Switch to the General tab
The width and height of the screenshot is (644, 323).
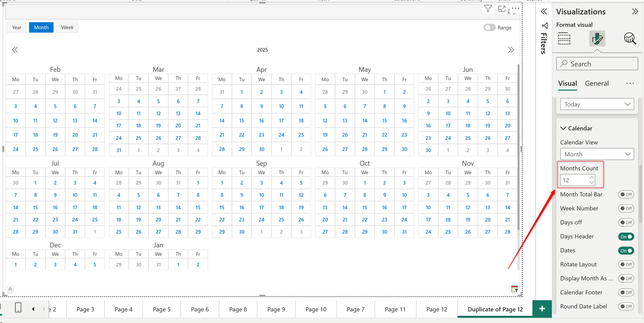596,84
